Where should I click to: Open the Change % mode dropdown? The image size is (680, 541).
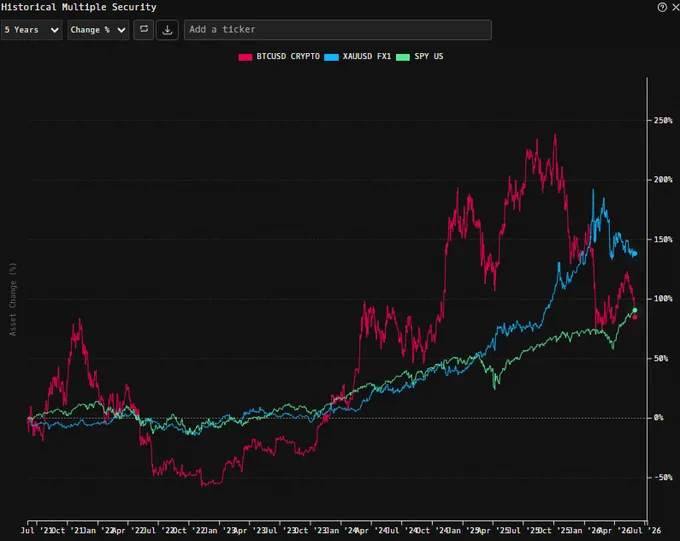point(98,30)
